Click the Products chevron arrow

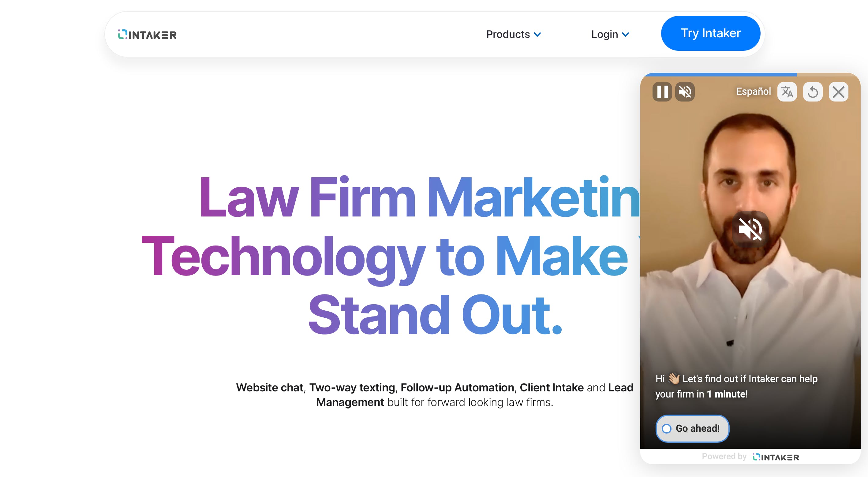[537, 35]
